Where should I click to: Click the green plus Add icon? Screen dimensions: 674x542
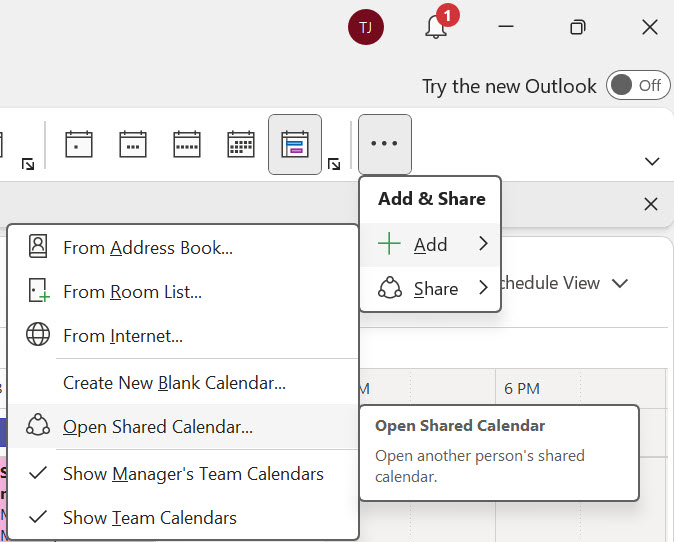click(389, 243)
